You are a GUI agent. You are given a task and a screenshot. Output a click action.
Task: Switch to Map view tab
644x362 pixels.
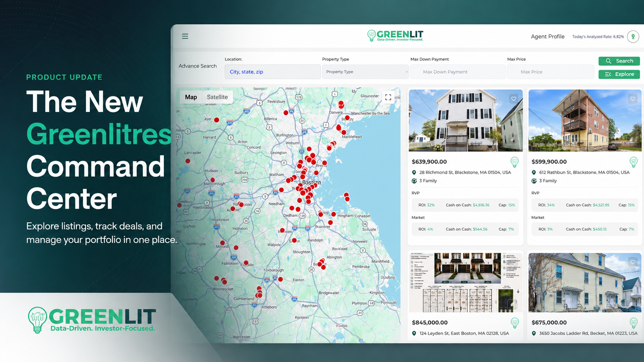pyautogui.click(x=191, y=97)
